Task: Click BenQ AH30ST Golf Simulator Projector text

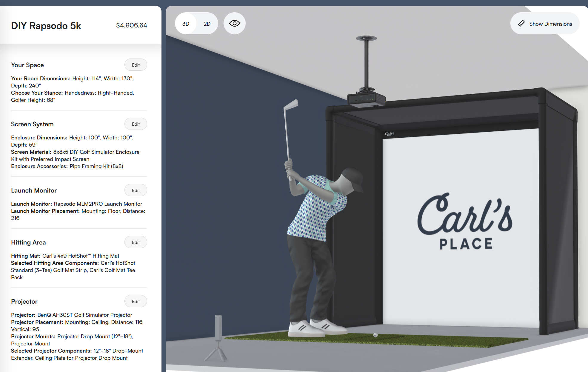Action: click(x=85, y=315)
